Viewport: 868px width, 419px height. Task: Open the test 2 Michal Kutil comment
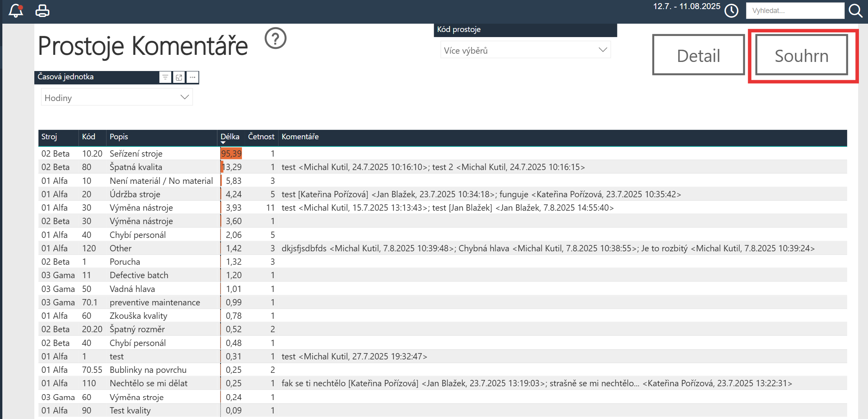(509, 167)
